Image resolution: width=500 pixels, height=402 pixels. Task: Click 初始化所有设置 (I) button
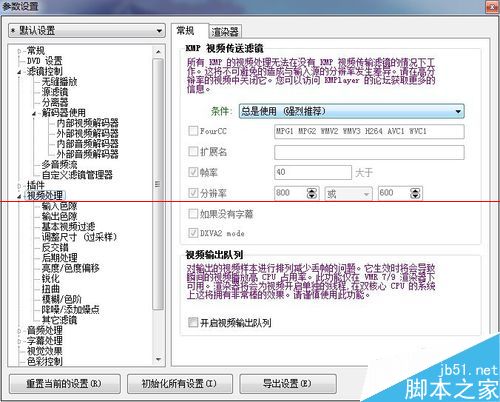179,384
